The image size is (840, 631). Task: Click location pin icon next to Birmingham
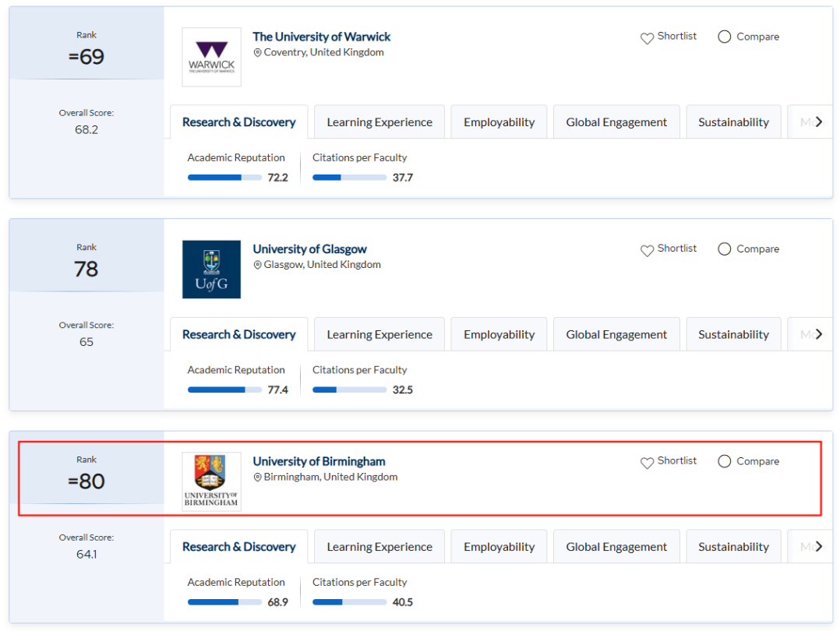[x=258, y=477]
